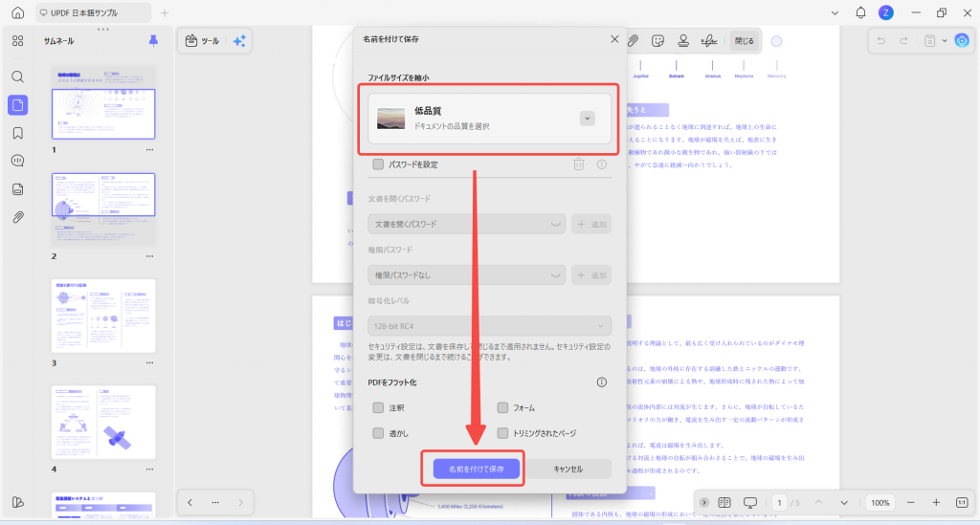Check the 注釈 flatten option

point(378,407)
